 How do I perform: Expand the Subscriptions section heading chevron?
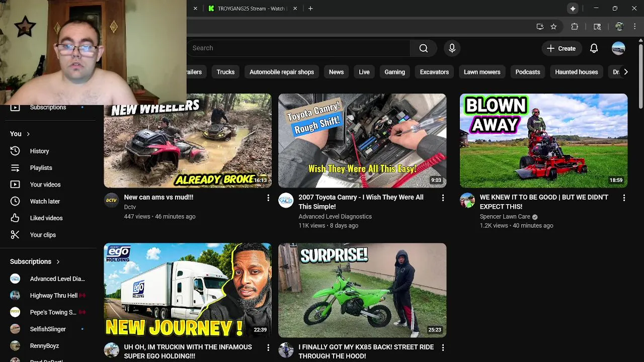58,261
